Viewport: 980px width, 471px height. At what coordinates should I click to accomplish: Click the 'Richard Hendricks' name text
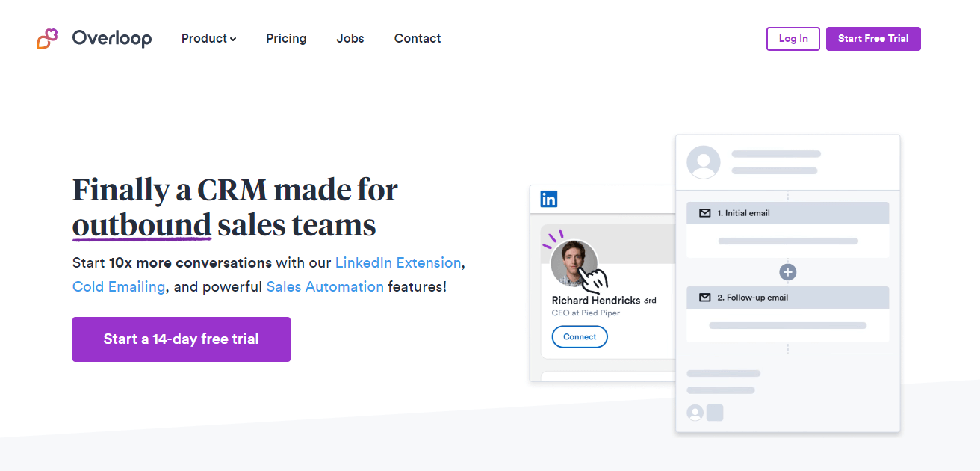tap(596, 300)
